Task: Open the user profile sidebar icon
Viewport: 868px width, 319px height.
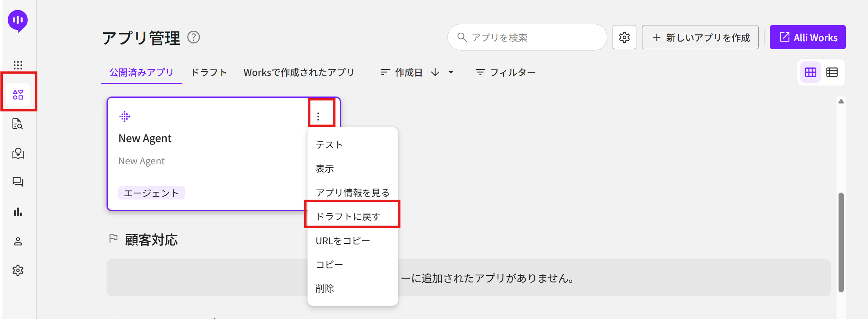Action: [x=18, y=241]
